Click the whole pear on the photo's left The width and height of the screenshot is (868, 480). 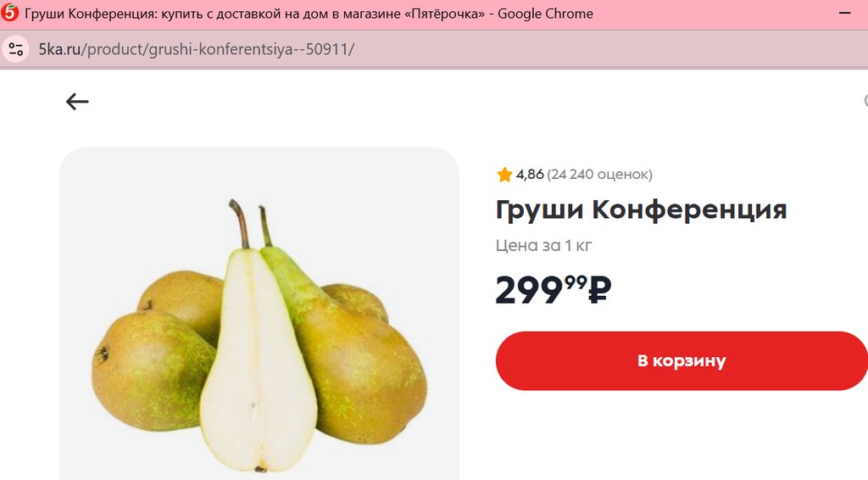coord(153,370)
